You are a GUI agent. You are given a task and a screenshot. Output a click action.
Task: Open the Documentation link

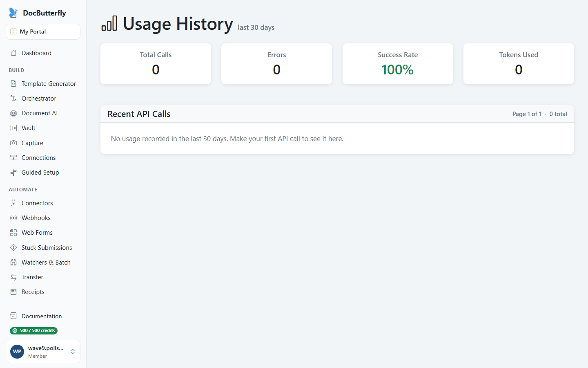click(43, 316)
